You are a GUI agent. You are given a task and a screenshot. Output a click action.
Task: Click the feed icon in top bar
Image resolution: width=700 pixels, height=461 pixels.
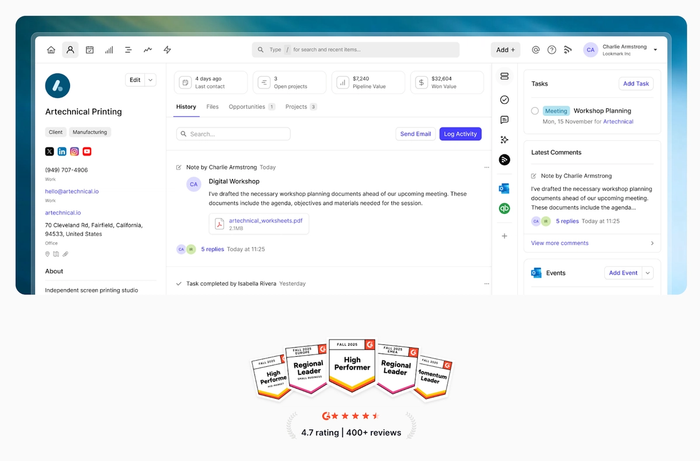pyautogui.click(x=568, y=50)
